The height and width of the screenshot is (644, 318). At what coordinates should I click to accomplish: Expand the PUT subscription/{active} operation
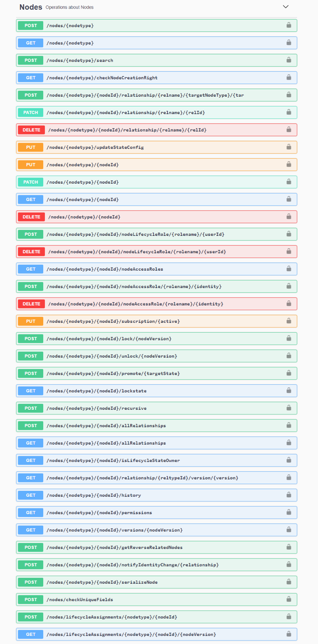[156, 321]
